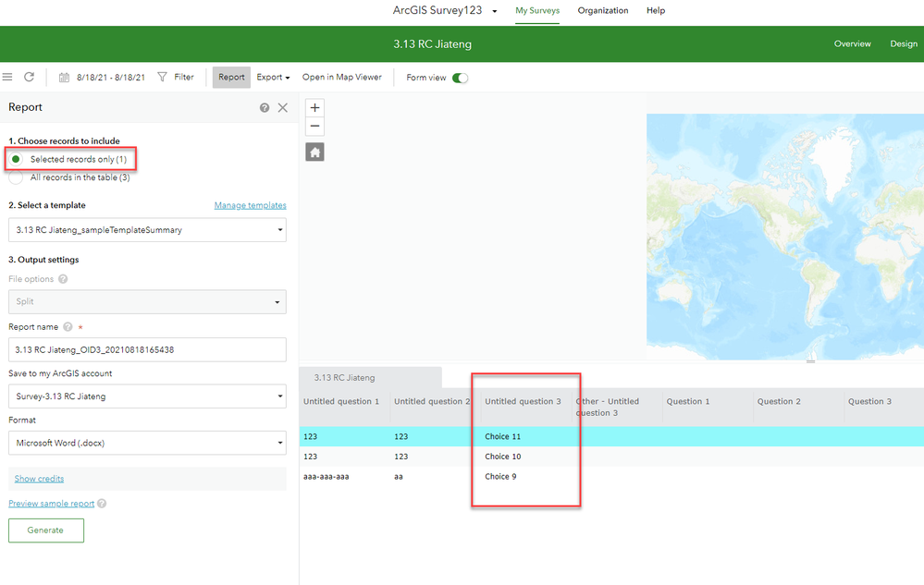Open the calendar date range icon
This screenshot has width=924, height=585.
pyautogui.click(x=64, y=78)
